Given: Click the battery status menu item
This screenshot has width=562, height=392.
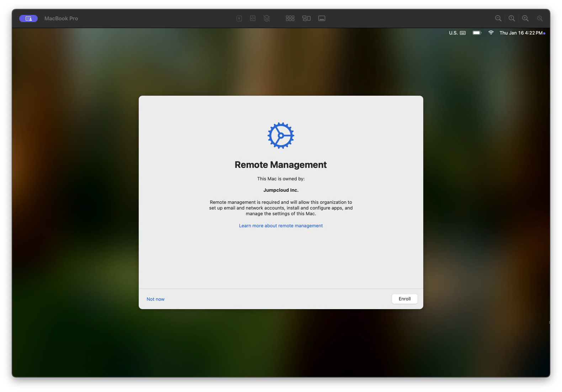Looking at the screenshot, I should pos(477,33).
